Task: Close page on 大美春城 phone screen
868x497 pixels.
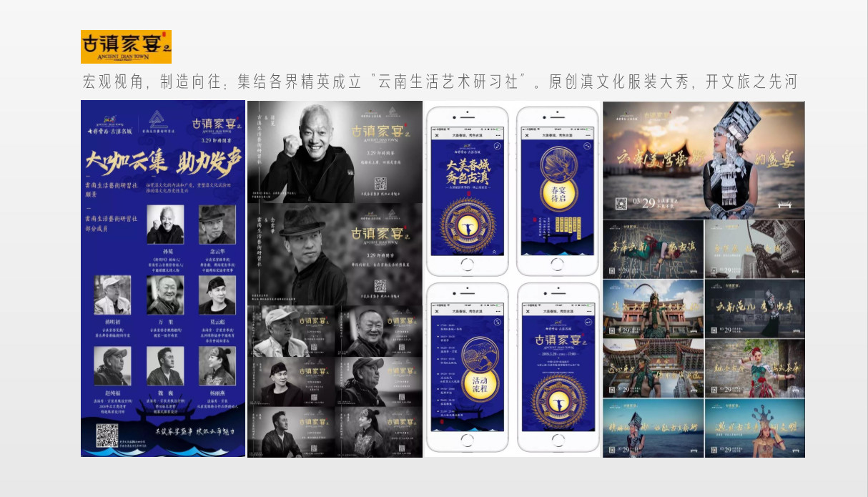Action: [437, 134]
